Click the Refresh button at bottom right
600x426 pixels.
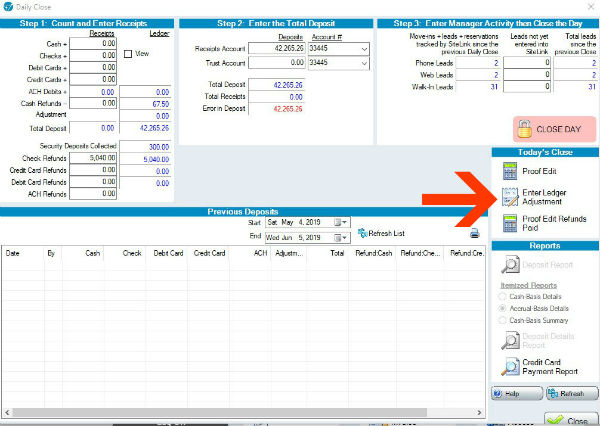572,393
